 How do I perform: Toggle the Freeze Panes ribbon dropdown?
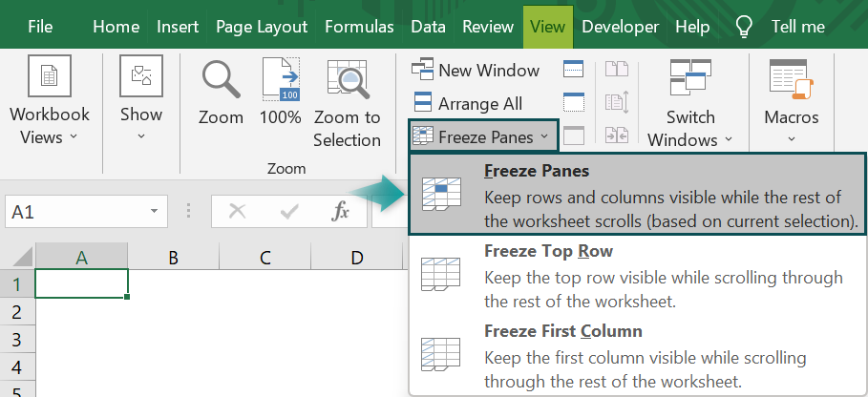click(x=484, y=136)
